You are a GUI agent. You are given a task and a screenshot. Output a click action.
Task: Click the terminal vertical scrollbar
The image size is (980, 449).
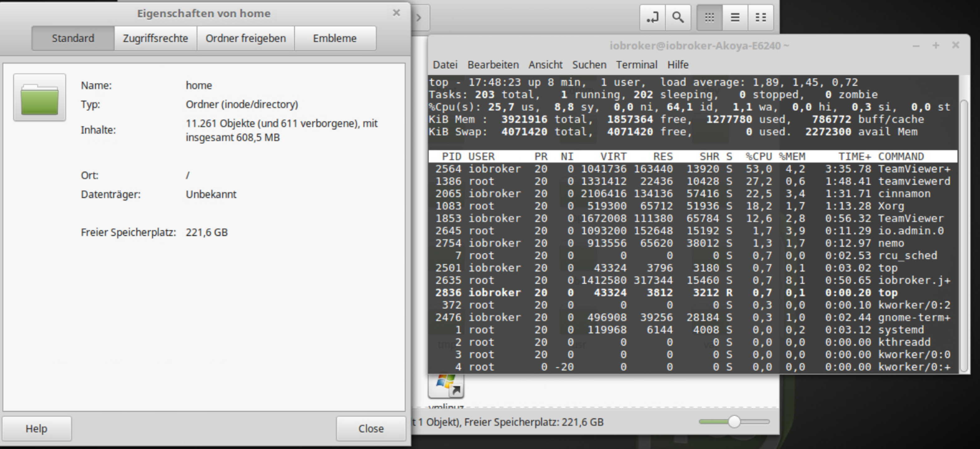[964, 236]
